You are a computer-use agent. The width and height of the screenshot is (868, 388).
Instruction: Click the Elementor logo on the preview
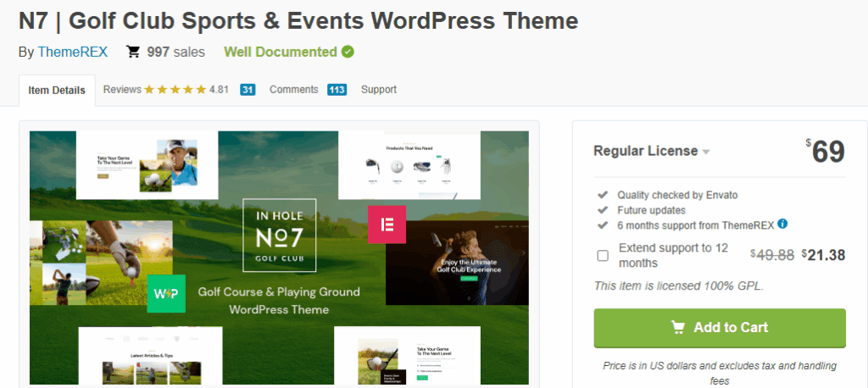coord(387,224)
